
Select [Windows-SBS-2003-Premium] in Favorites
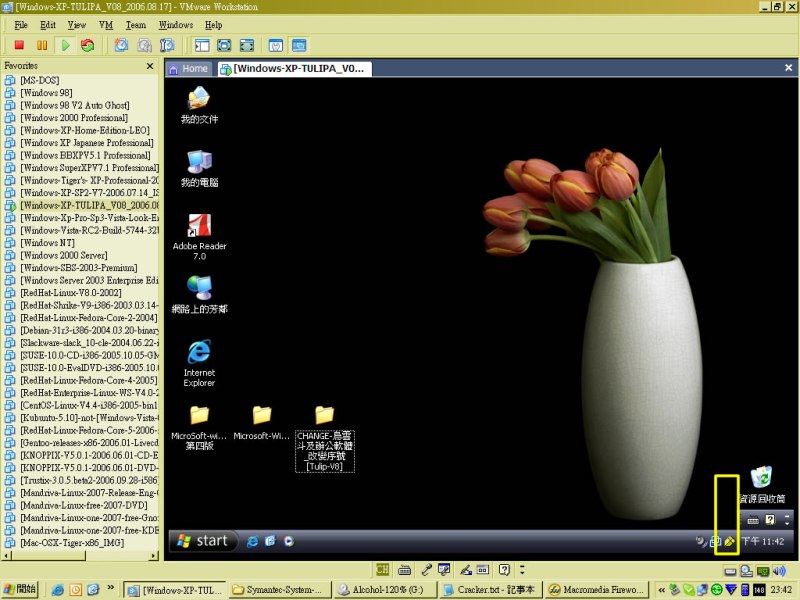tap(79, 268)
